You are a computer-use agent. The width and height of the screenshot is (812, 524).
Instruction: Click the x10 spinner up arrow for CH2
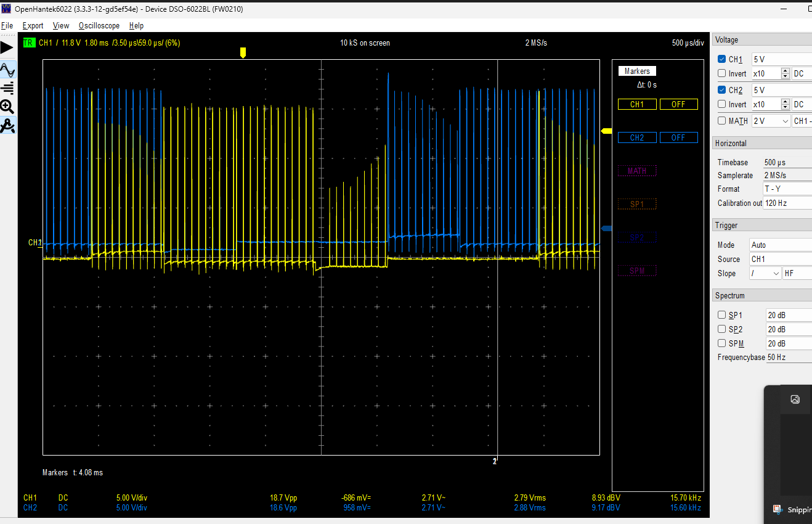pos(784,102)
